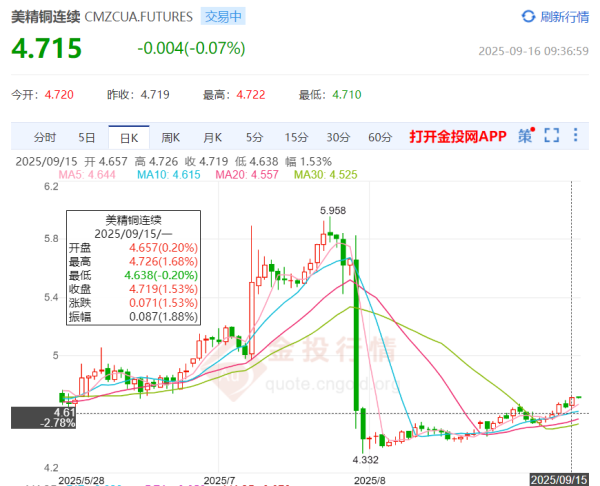This screenshot has height=486, width=600.
Task: Click the 5.958 peak price label
Action: tap(333, 210)
